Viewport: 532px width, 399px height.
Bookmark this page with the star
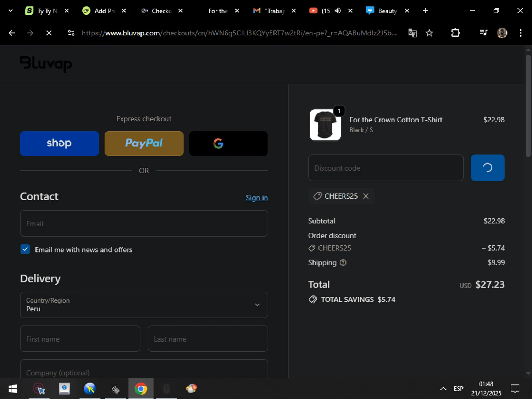pyautogui.click(x=429, y=33)
